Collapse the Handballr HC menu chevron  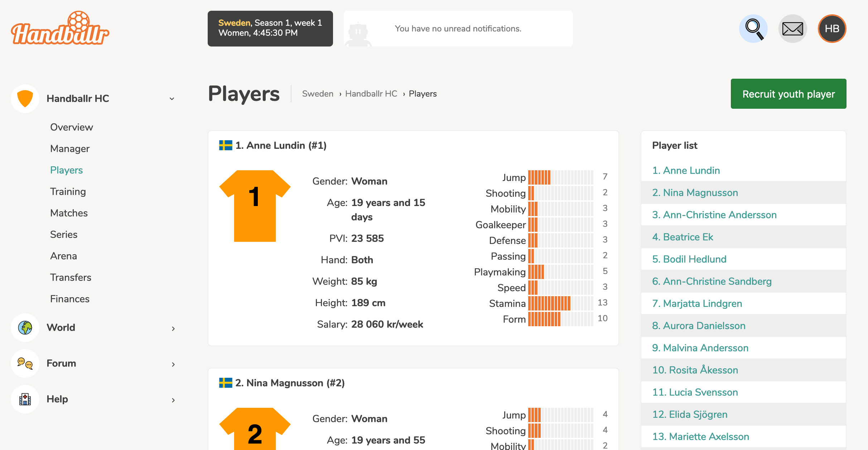pos(172,99)
